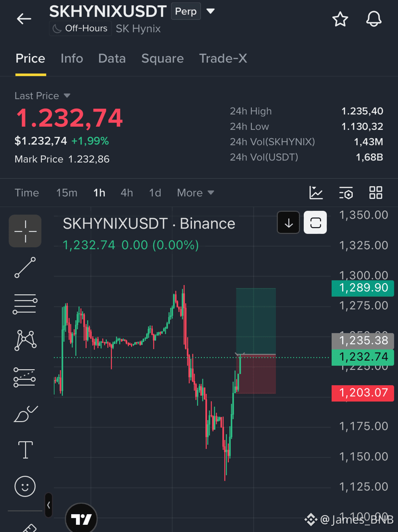Screen dimensions: 398x532
Task: Select the crosshair cursor tool
Action: (x=25, y=231)
